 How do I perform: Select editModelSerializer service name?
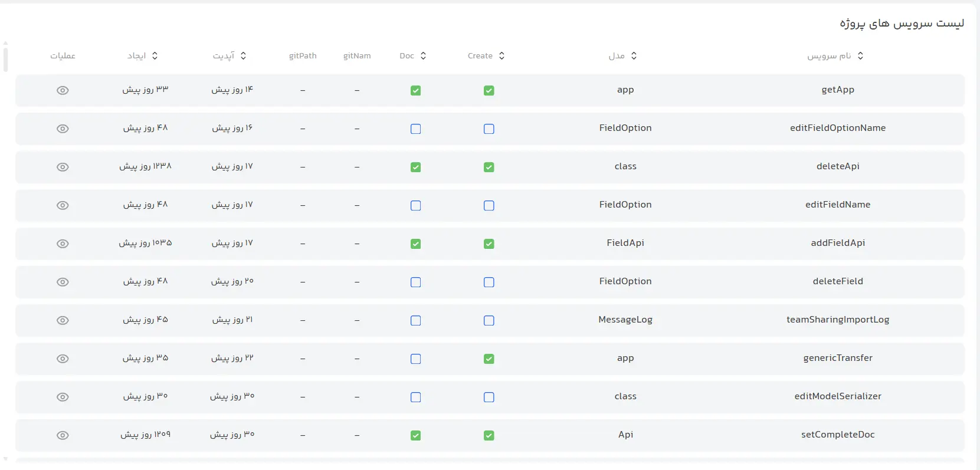click(838, 396)
